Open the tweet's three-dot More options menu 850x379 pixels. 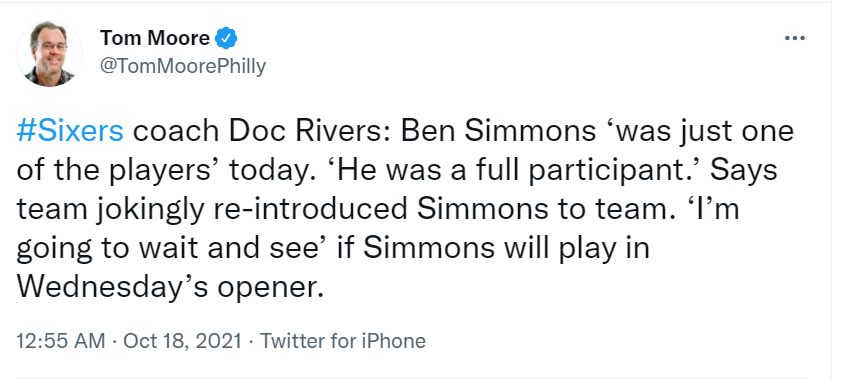tap(795, 38)
